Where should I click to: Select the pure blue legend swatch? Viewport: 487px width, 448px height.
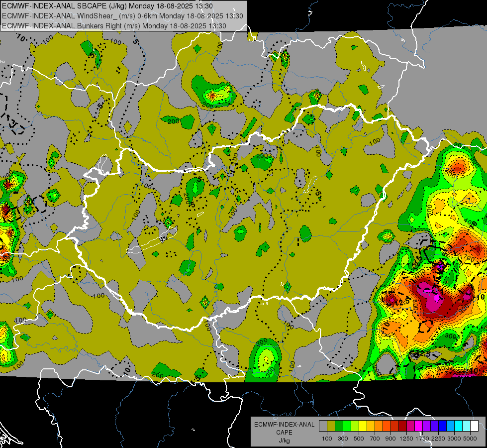click(x=443, y=426)
